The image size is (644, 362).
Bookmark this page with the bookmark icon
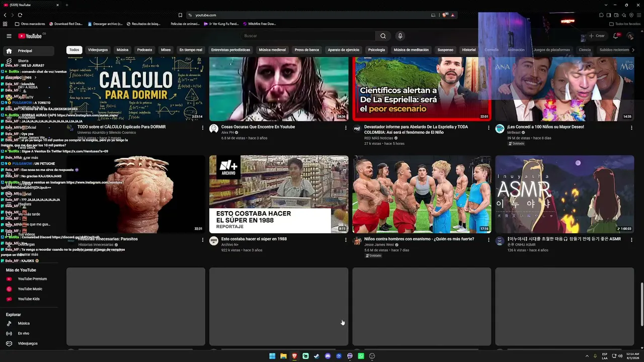[x=180, y=15]
